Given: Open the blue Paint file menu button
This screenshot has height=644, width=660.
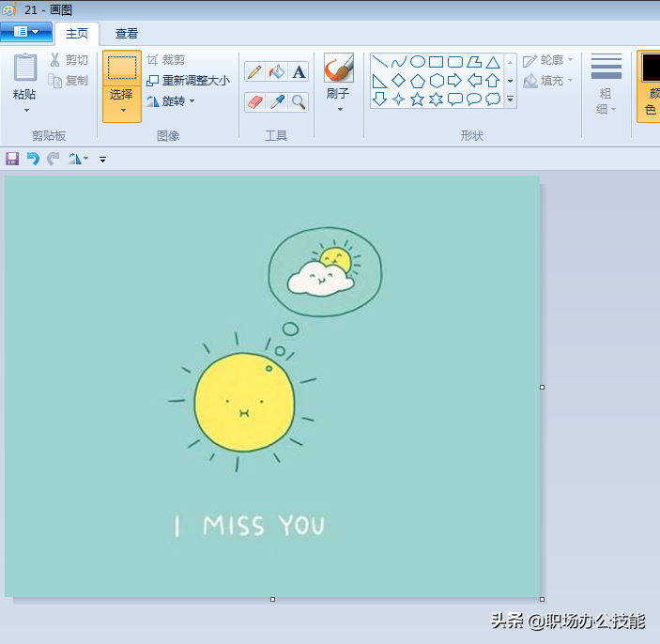Looking at the screenshot, I should tap(26, 33).
